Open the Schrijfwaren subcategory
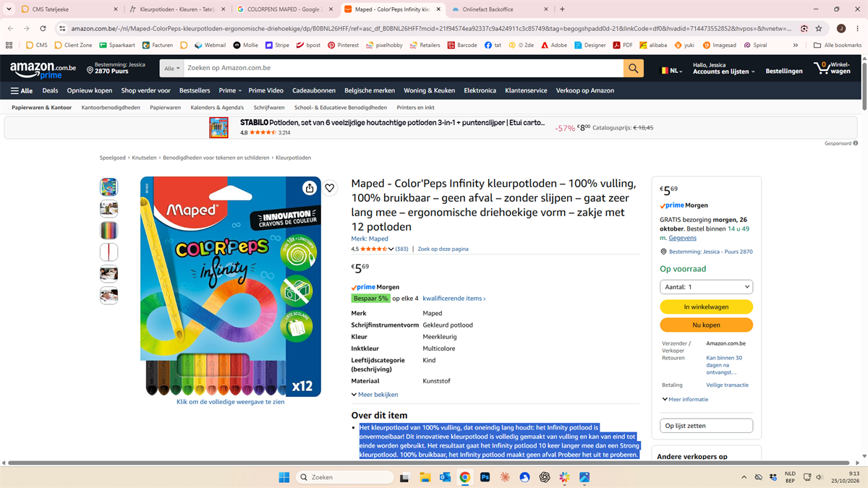Screen dimensions: 868x488 (269, 107)
